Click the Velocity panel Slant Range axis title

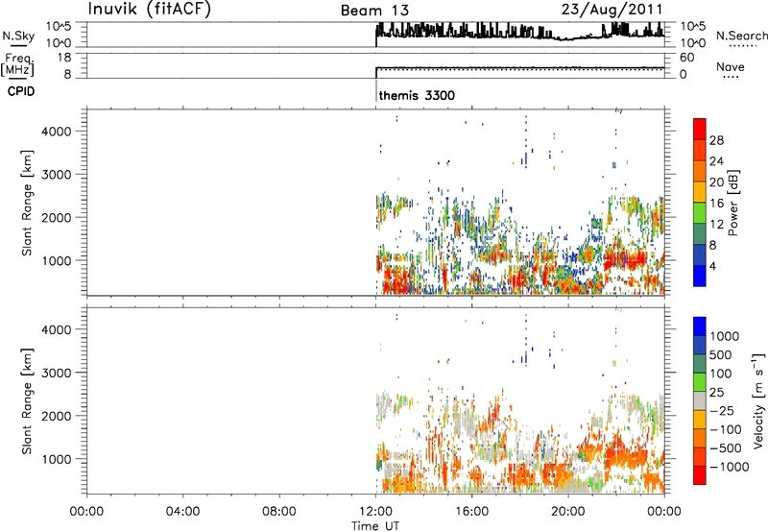pos(27,401)
